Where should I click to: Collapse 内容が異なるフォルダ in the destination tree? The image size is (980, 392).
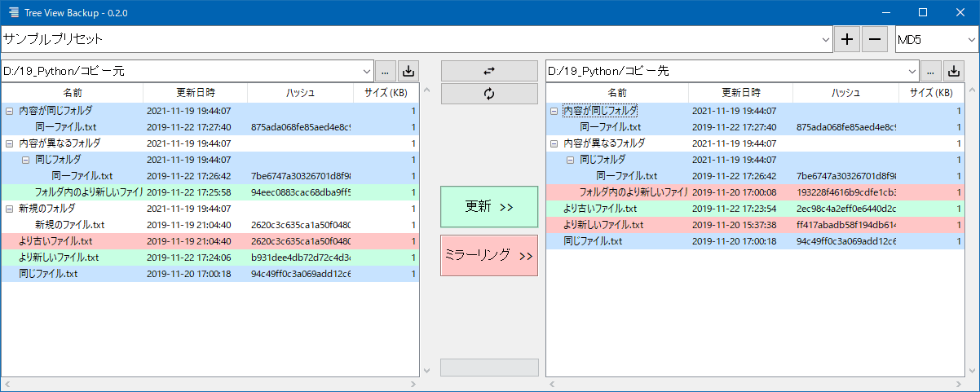point(554,143)
